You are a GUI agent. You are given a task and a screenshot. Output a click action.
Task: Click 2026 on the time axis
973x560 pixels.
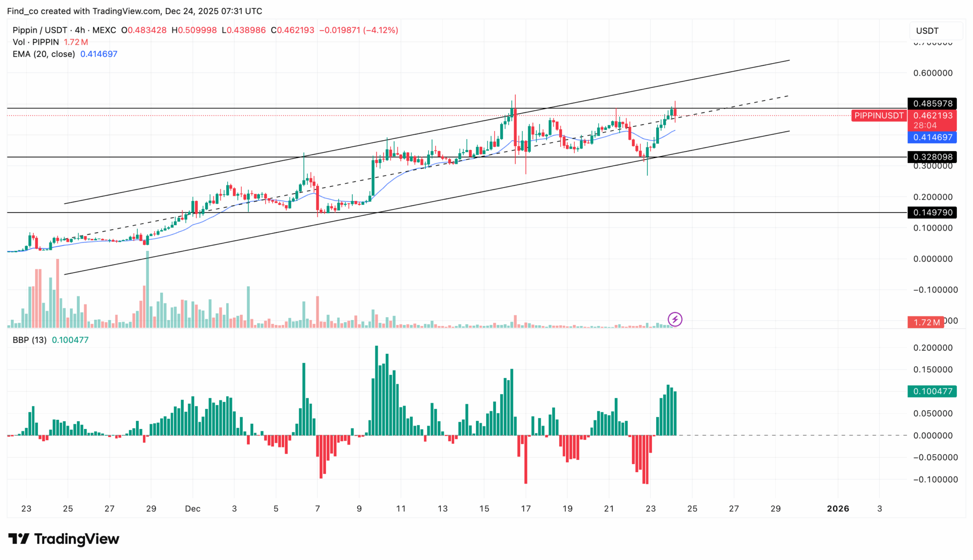pyautogui.click(x=839, y=508)
